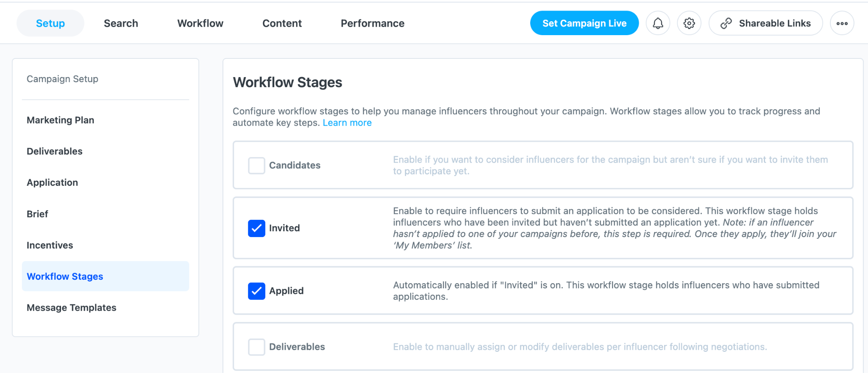Viewport: 868px width, 373px height.
Task: Enable the Deliverables workflow stage
Action: [x=256, y=347]
